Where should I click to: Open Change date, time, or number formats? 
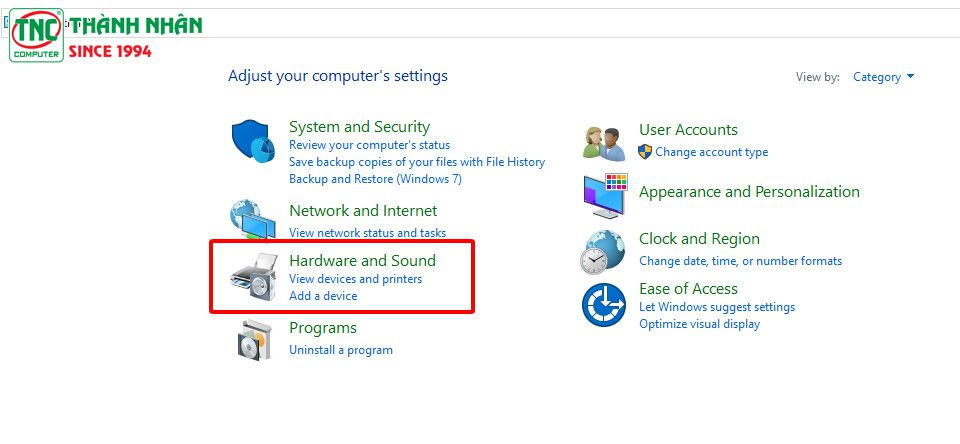point(740,261)
